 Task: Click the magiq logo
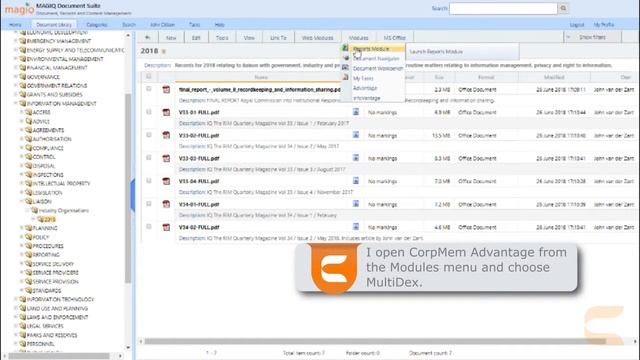[19, 9]
